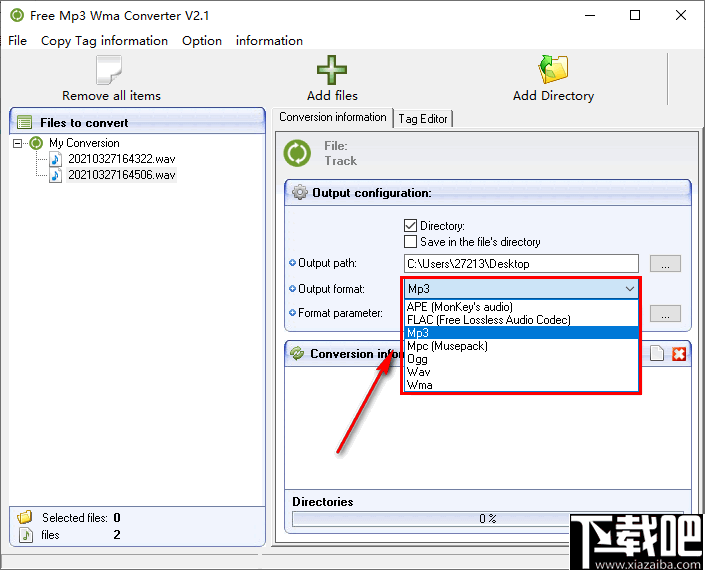The height and width of the screenshot is (570, 705).
Task: Click the blank page icon in Conversion panel
Action: (x=657, y=353)
